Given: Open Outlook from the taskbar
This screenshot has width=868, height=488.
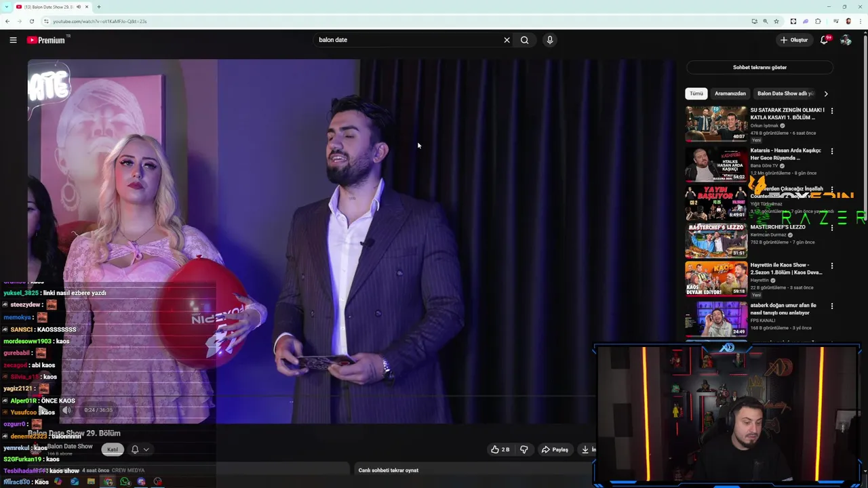Looking at the screenshot, I should pyautogui.click(x=74, y=482).
